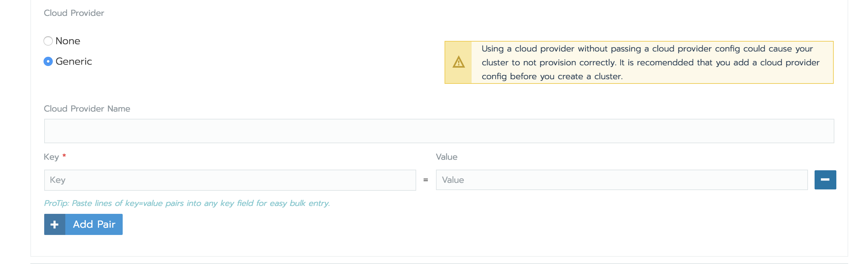Click the warning triangle icon
Screen dimensions: 868x264
pyautogui.click(x=459, y=62)
